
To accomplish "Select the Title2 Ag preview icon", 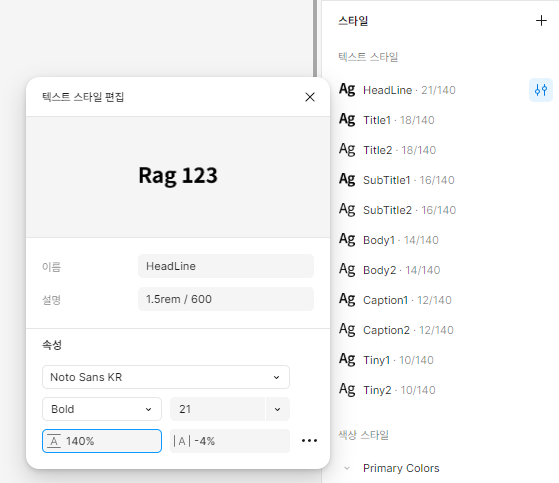I will click(x=347, y=149).
